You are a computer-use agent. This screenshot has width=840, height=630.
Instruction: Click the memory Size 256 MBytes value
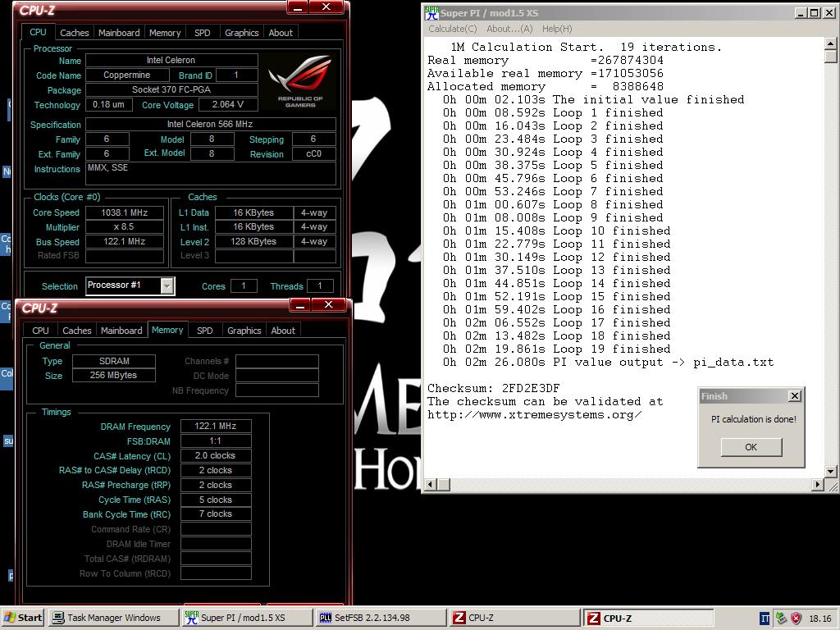click(113, 375)
